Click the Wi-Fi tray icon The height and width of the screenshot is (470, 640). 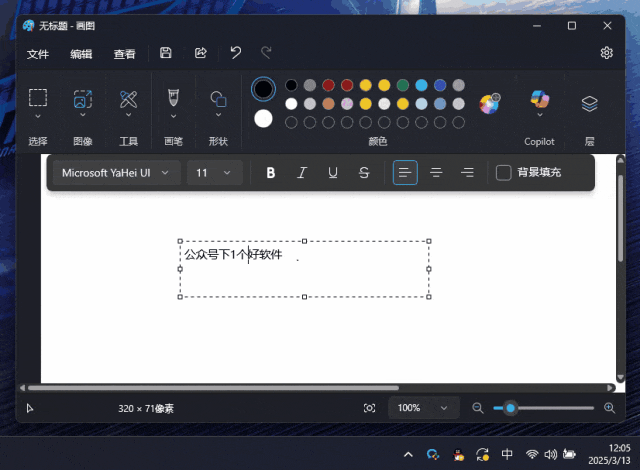(x=532, y=454)
